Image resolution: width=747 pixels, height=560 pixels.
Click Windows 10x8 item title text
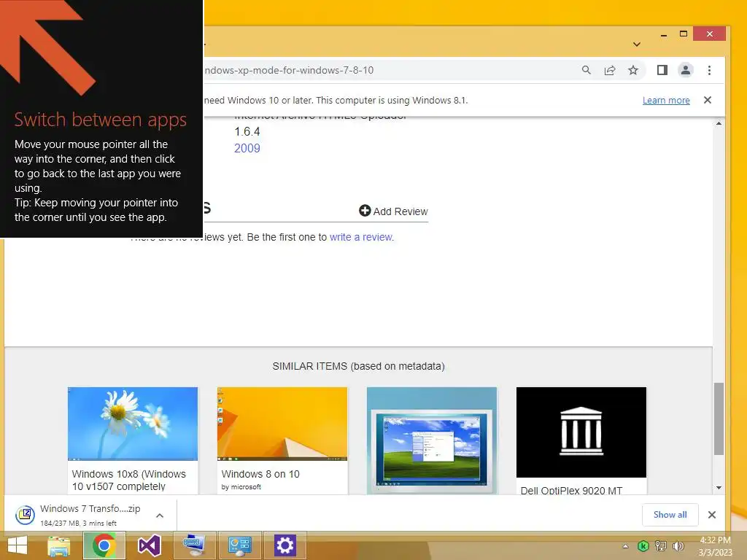click(128, 480)
